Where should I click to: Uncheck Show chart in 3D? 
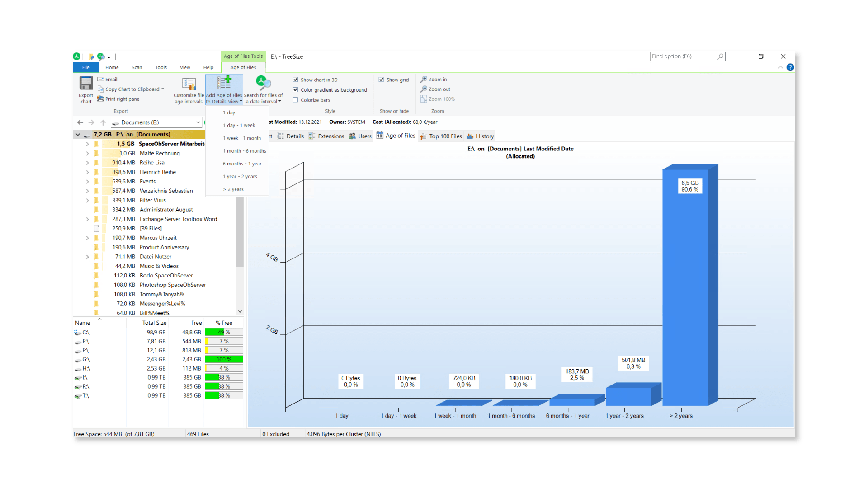point(296,80)
